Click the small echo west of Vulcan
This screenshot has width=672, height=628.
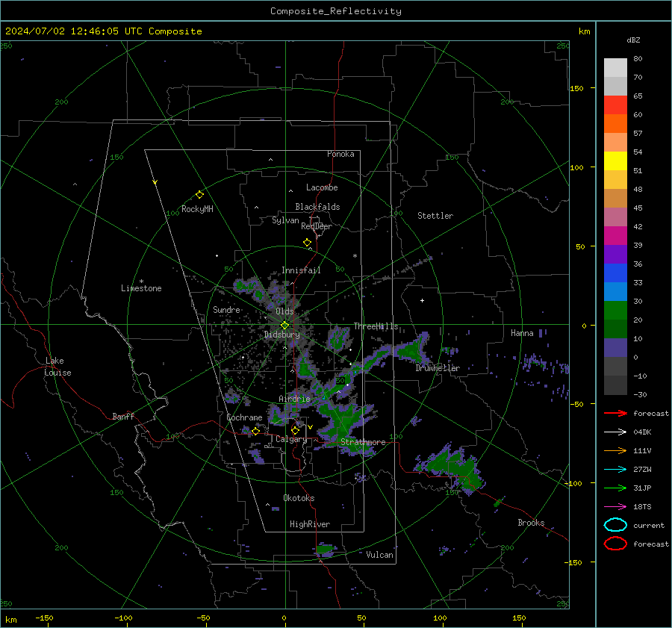326,549
